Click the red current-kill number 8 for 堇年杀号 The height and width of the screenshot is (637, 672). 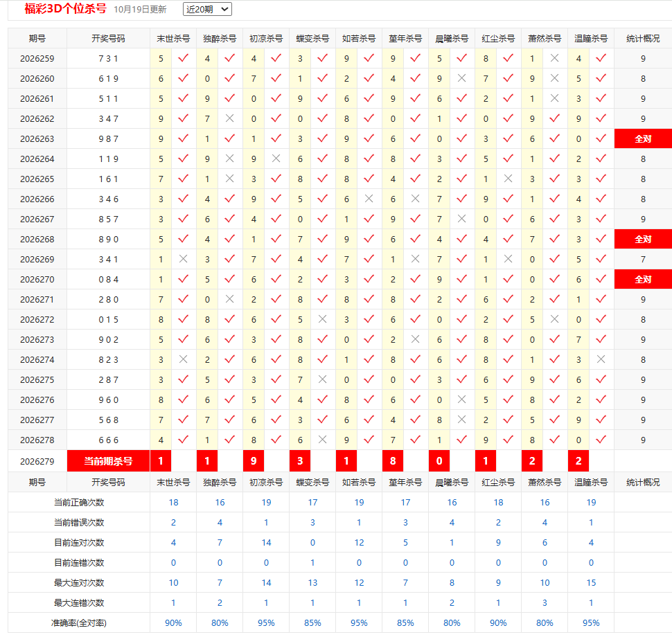[x=393, y=461]
